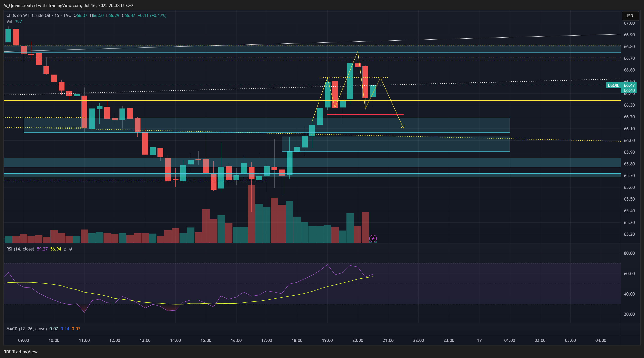Viewport: 644px width, 358px height.
Task: Click the 09:00 time axis label
Action: pyautogui.click(x=23, y=340)
